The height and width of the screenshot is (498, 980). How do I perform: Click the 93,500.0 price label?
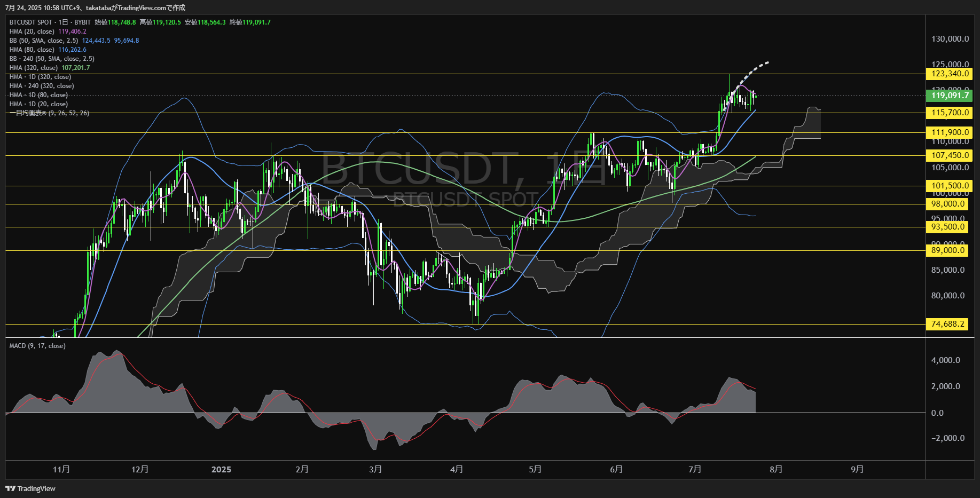(x=947, y=227)
